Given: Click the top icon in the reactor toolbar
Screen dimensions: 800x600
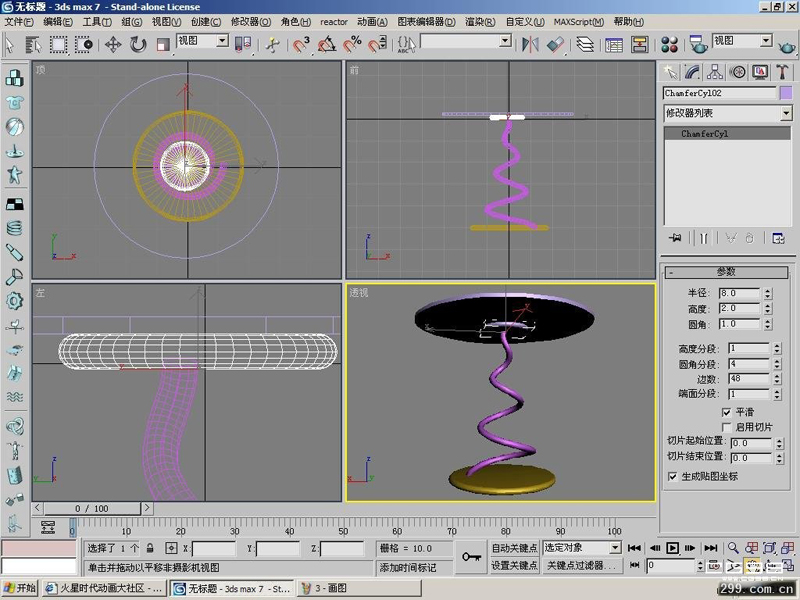Looking at the screenshot, I should pos(14,79).
